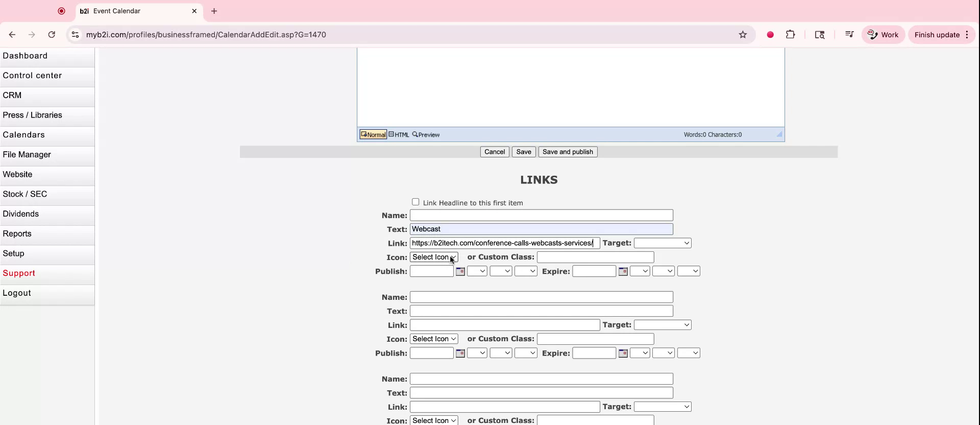The width and height of the screenshot is (980, 425).
Task: Check Link Headline to this first item
Action: 415,202
